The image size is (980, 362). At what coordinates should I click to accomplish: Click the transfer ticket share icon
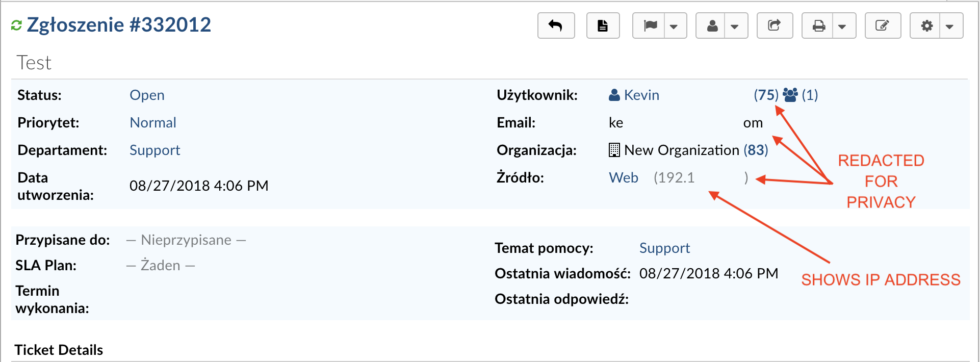[x=775, y=25]
